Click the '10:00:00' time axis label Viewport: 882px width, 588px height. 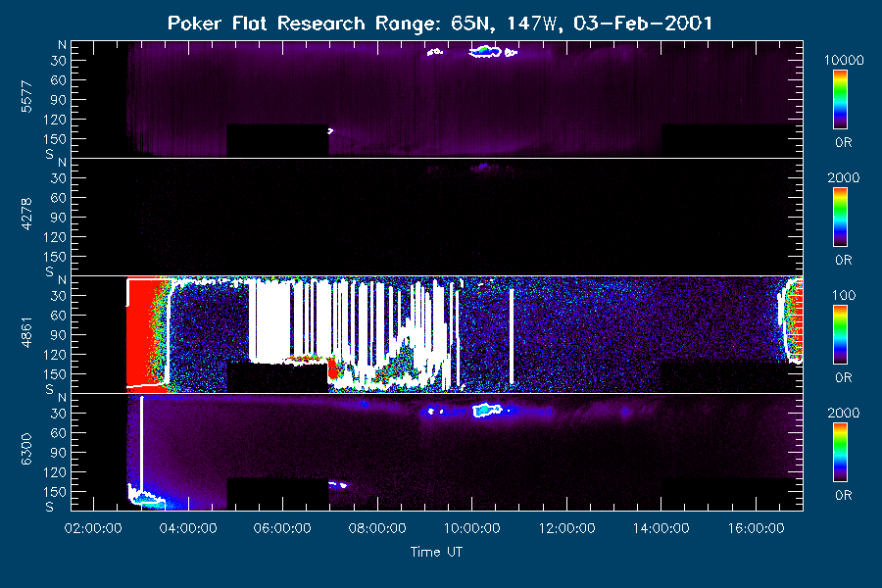(x=472, y=528)
